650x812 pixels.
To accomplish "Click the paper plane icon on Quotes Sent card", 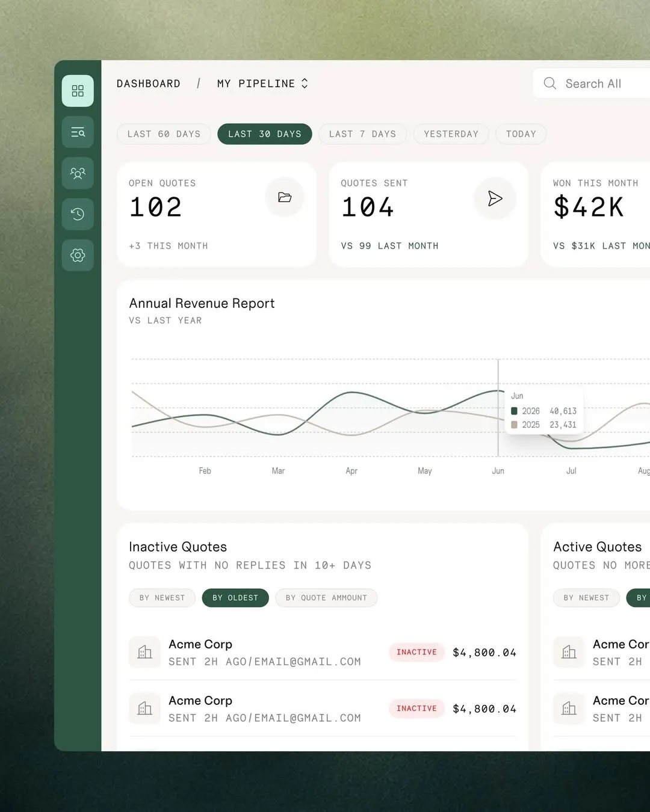I will [x=495, y=198].
